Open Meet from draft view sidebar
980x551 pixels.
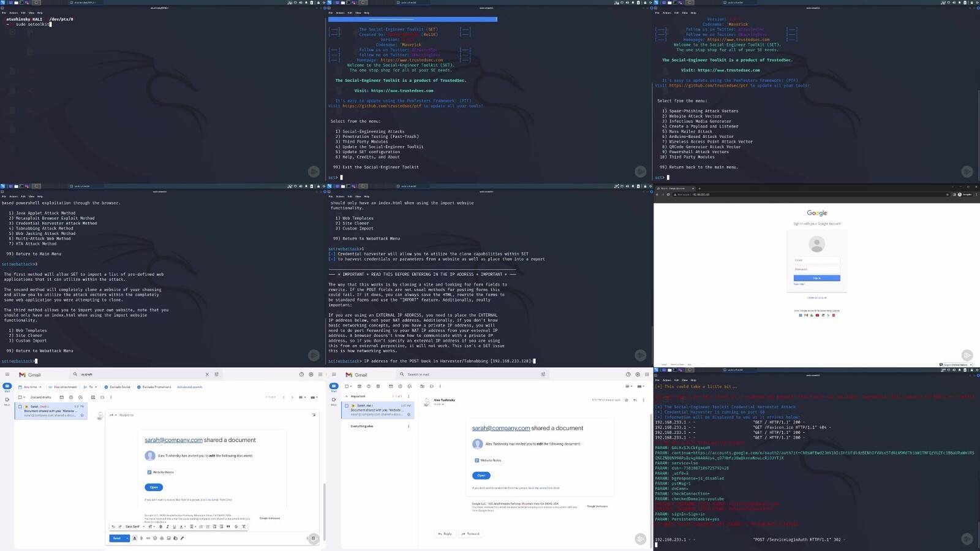tap(7, 401)
